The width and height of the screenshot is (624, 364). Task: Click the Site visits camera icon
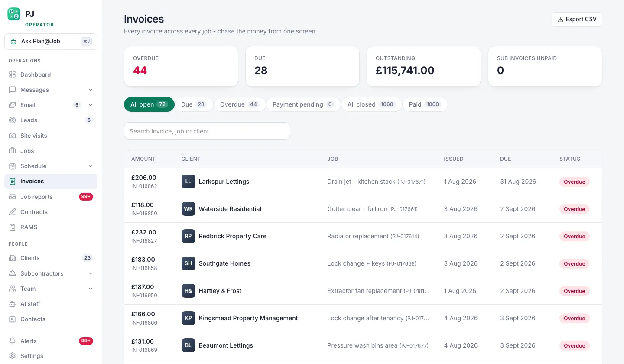[x=12, y=136]
